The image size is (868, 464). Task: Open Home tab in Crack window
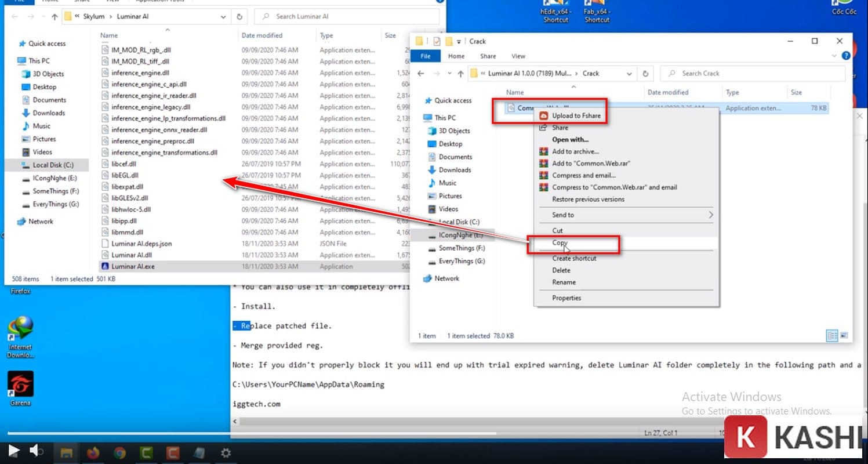pos(456,56)
